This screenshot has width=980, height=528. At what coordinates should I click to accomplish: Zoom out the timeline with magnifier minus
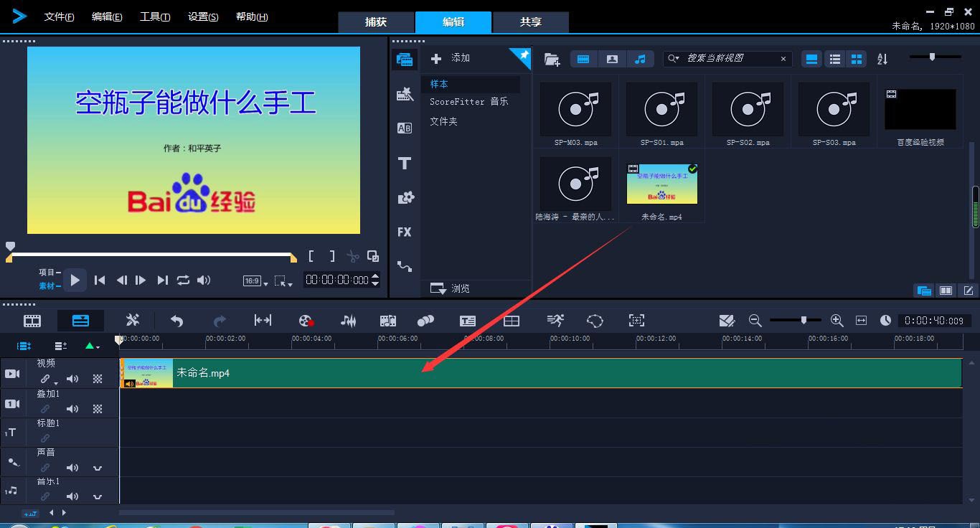coord(755,321)
